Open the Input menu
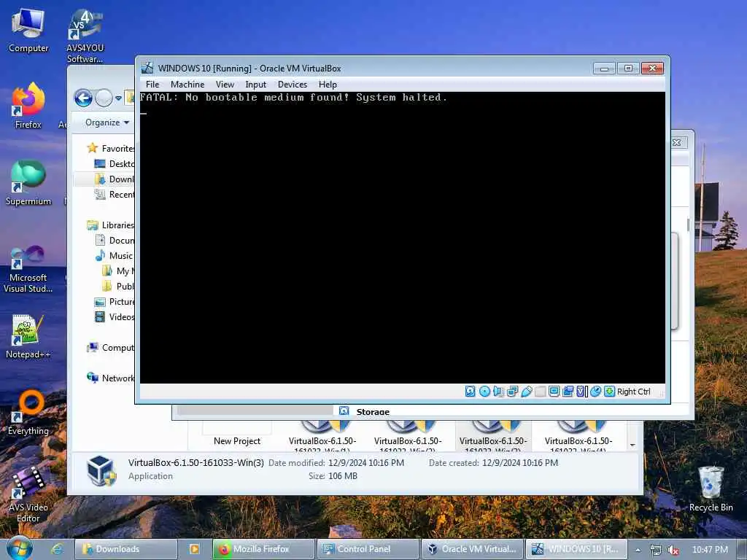The width and height of the screenshot is (747, 560). [x=256, y=85]
